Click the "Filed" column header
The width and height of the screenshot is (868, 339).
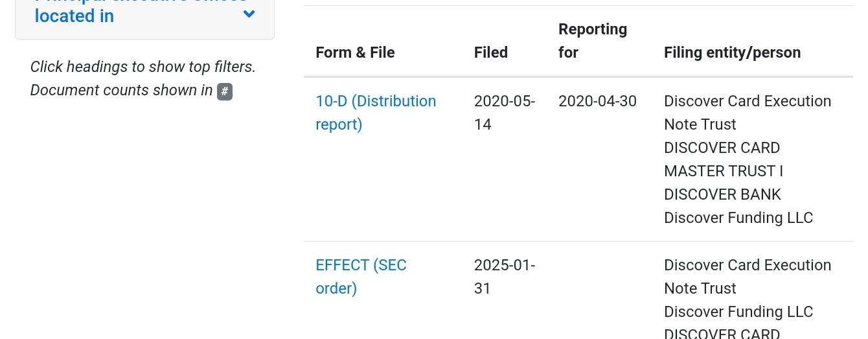[491, 53]
